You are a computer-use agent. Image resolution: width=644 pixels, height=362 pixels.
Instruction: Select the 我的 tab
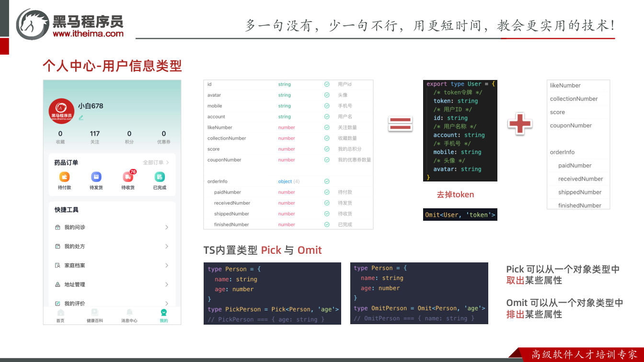click(164, 316)
